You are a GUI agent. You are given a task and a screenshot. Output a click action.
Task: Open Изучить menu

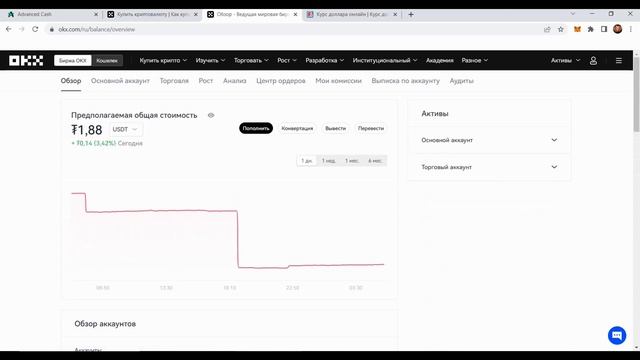(210, 60)
